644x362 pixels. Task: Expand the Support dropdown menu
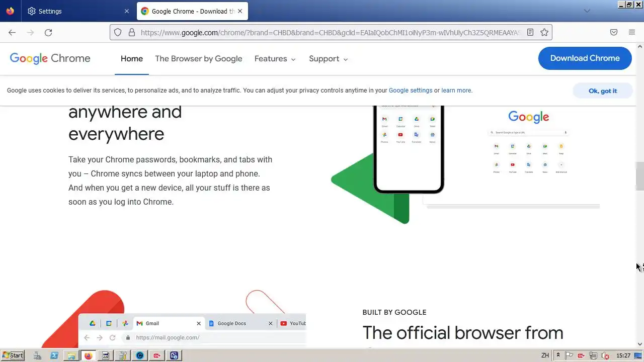[329, 59]
